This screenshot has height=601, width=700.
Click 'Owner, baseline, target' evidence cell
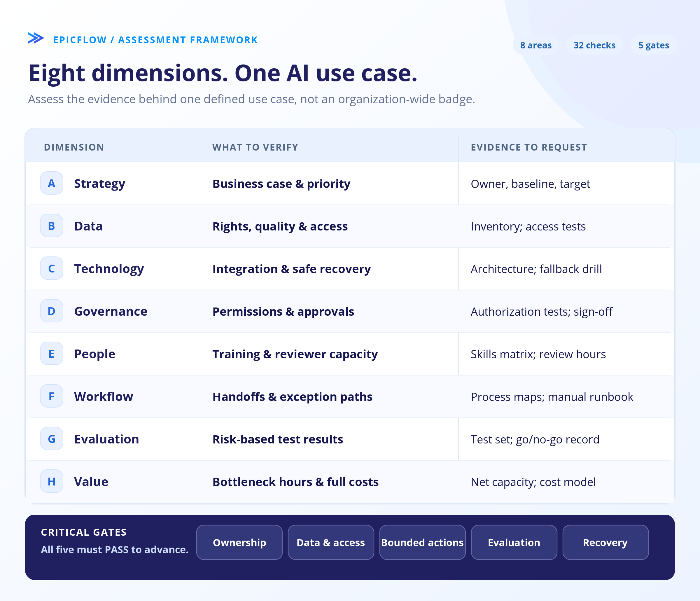pos(531,184)
